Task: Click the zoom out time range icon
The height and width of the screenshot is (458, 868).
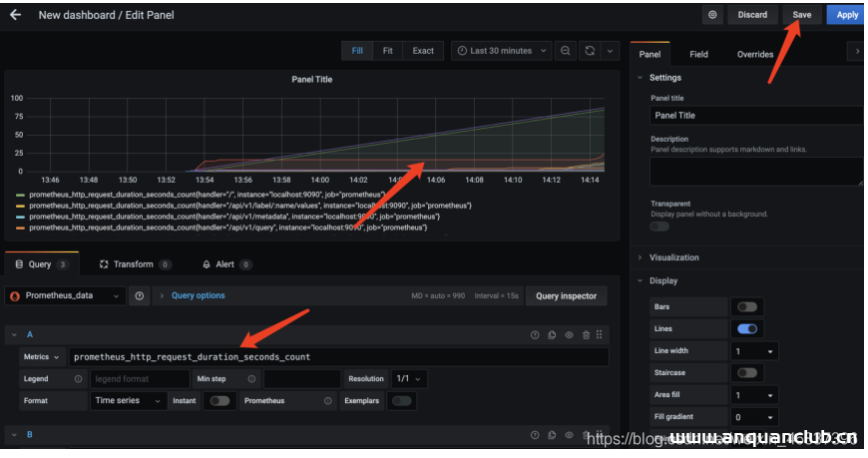Action: point(565,51)
